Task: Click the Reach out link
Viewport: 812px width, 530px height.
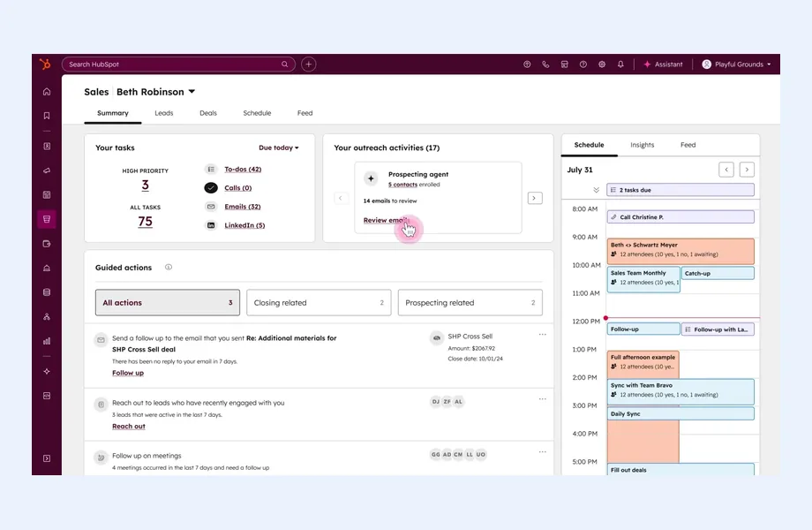Action: coord(129,427)
